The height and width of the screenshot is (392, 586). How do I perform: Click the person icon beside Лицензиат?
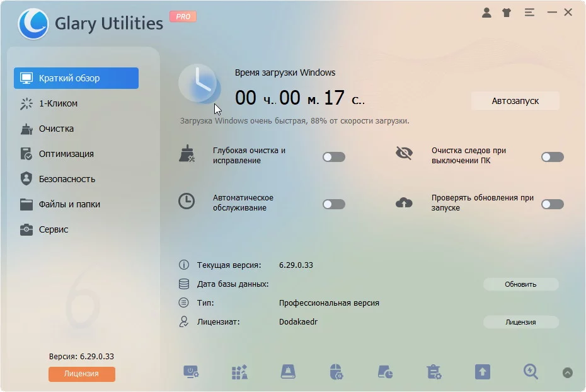pos(183,322)
